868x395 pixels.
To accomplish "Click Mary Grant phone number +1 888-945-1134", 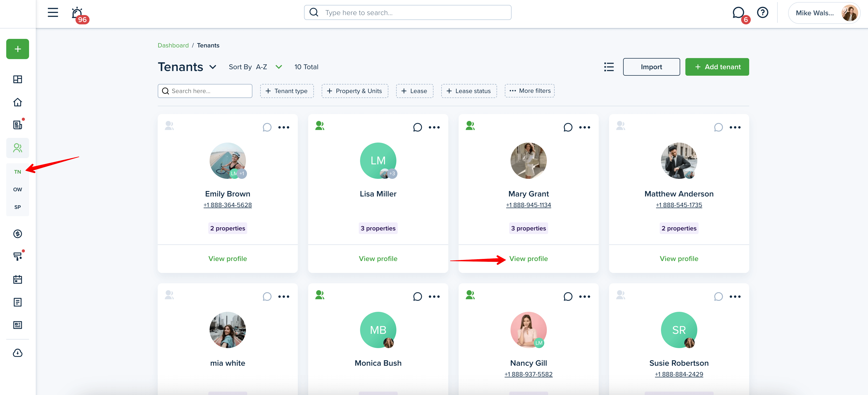I will tap(528, 205).
